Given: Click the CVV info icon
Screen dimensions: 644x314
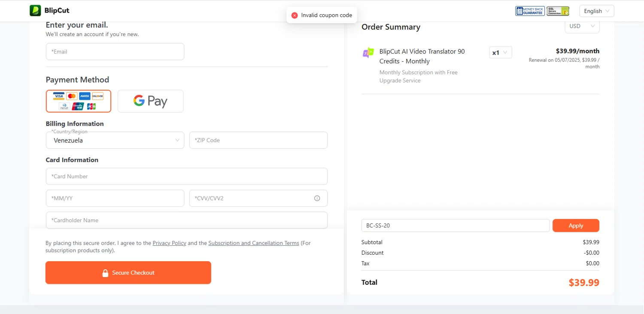Looking at the screenshot, I should (x=317, y=198).
